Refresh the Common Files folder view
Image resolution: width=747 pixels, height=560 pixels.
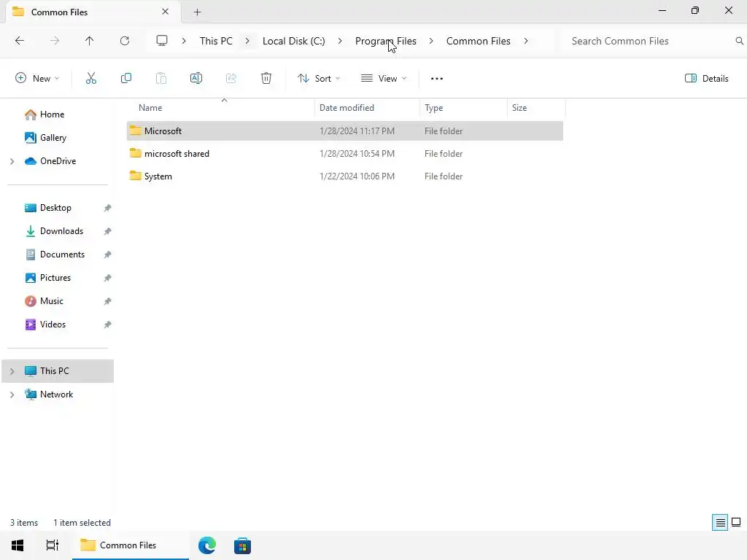coord(125,41)
